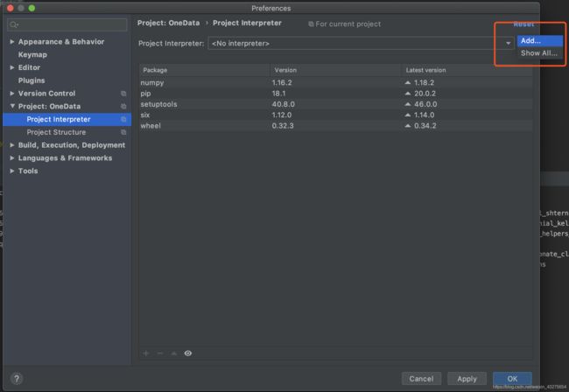
Task: Click latest version 20.0.2 for pip
Action: pos(425,94)
